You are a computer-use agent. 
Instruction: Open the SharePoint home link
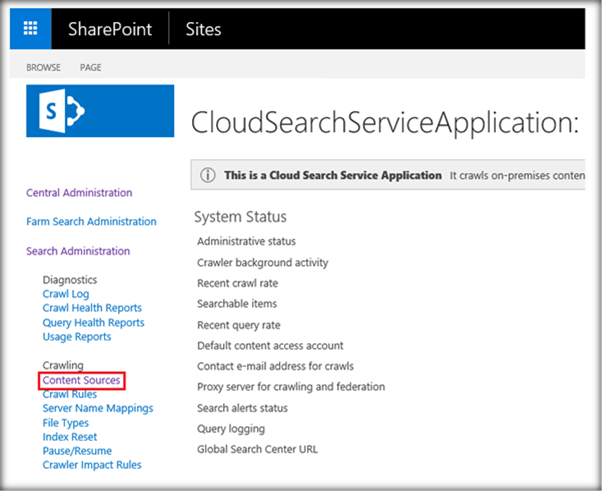point(110,29)
